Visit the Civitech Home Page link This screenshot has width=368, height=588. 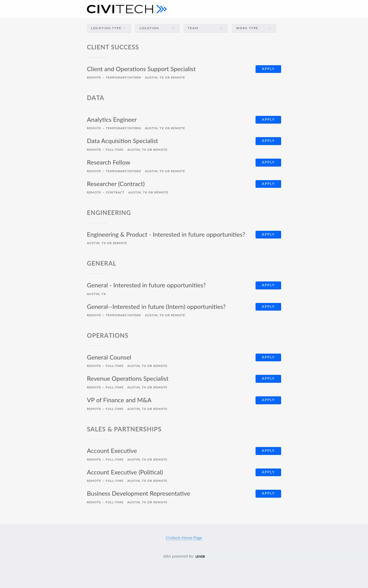click(x=184, y=538)
